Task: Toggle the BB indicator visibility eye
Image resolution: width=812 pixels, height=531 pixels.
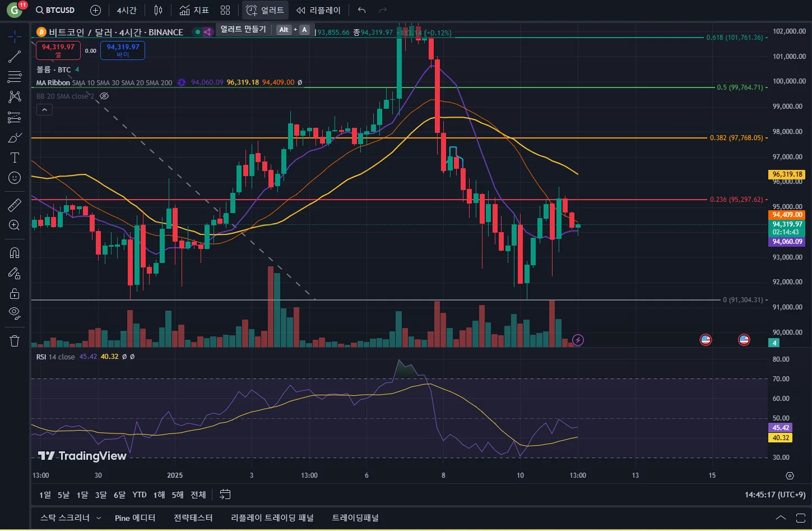Action: click(x=104, y=96)
